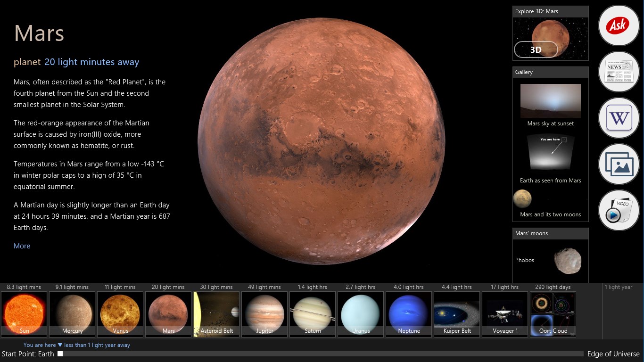Image resolution: width=644 pixels, height=362 pixels.
Task: Click the Start Point slider handle
Action: (x=60, y=354)
